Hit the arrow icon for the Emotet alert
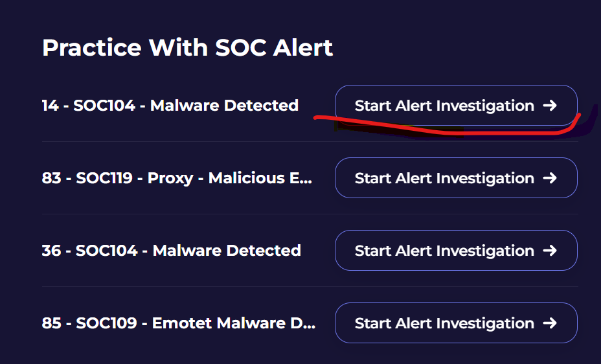This screenshot has height=364, width=601. tap(550, 323)
